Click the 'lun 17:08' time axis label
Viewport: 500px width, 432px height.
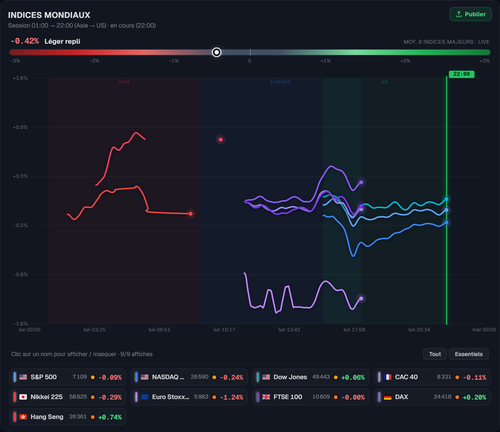pyautogui.click(x=354, y=330)
